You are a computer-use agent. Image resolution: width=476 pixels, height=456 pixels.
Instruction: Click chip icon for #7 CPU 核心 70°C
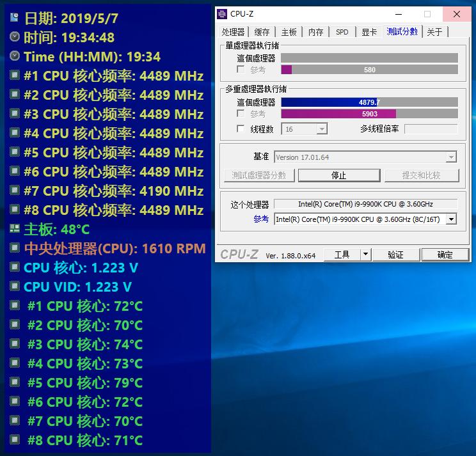click(x=15, y=420)
